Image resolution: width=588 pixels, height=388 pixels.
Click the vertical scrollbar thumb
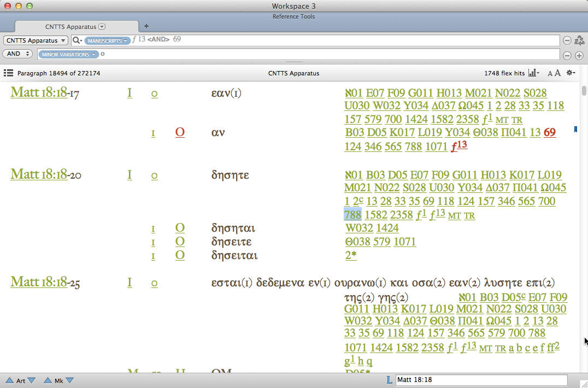point(584,91)
